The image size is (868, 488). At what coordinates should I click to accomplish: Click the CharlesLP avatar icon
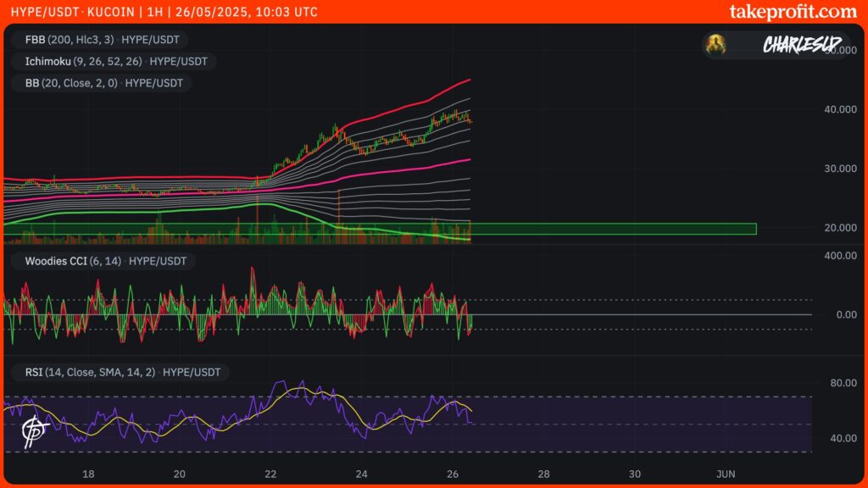(x=716, y=44)
